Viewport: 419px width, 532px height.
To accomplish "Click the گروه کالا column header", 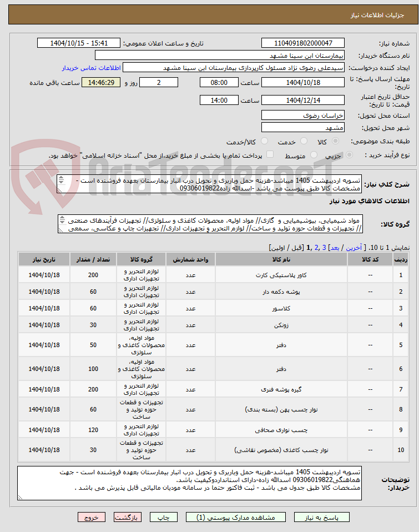I will pyautogui.click(x=142, y=259).
